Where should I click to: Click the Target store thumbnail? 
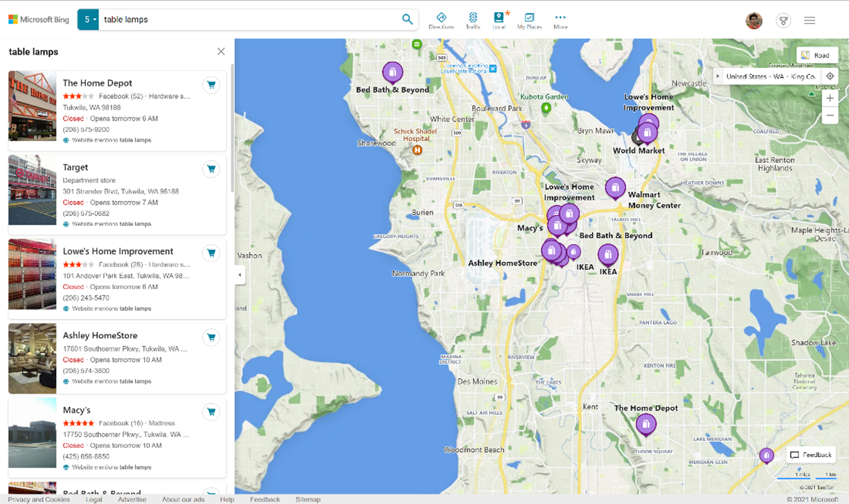pos(32,190)
